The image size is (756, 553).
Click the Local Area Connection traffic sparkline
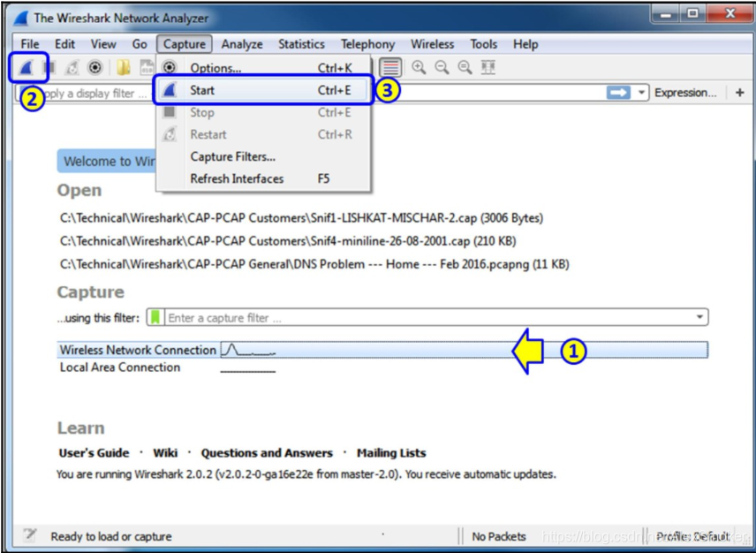[248, 371]
